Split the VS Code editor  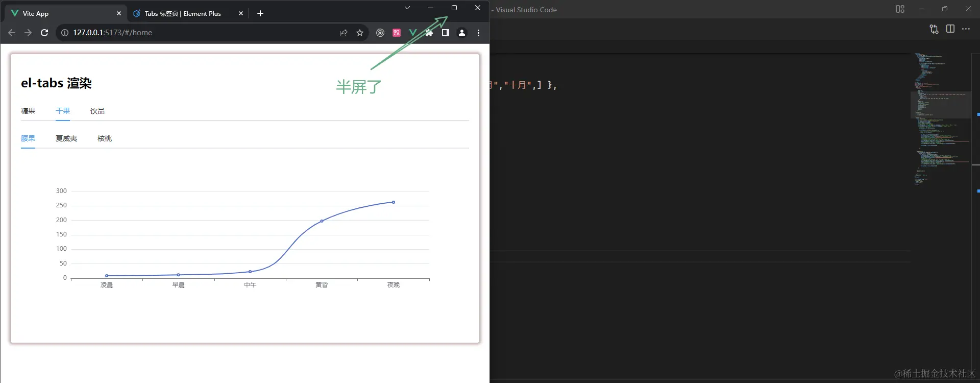[x=950, y=29]
